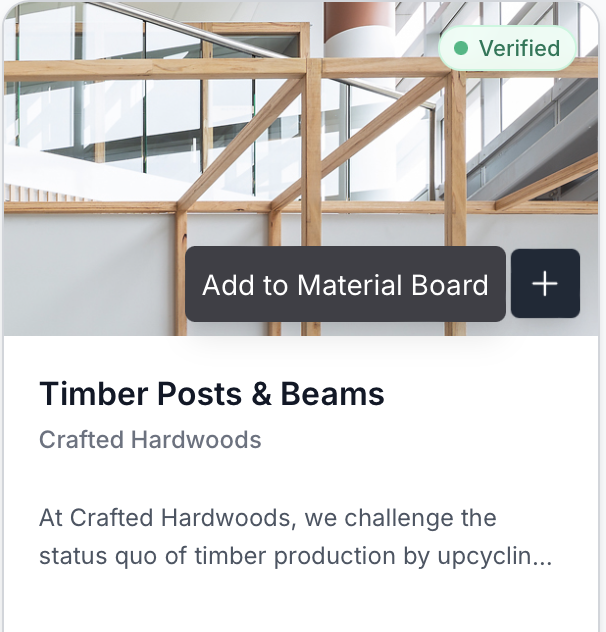The image size is (606, 632).
Task: Open the timber frame product photo
Action: pos(300,150)
